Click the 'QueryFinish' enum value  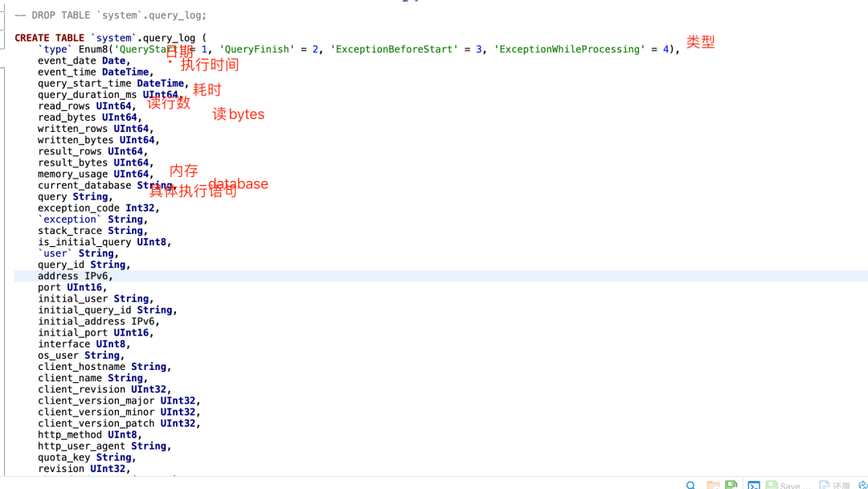click(x=257, y=49)
